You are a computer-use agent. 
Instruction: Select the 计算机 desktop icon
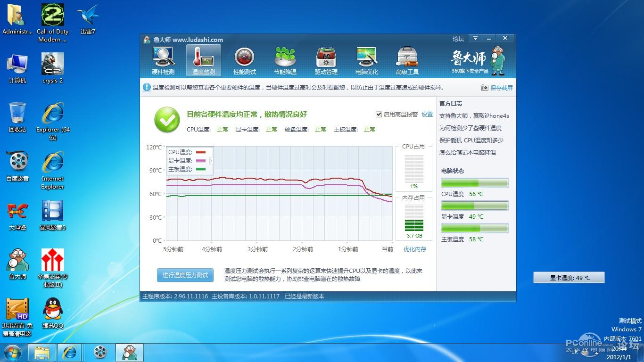[17, 68]
